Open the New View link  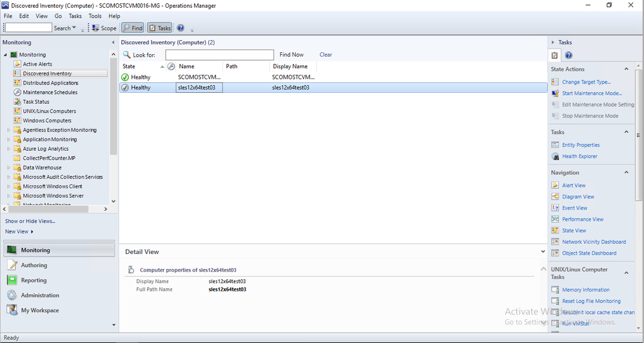coord(19,231)
